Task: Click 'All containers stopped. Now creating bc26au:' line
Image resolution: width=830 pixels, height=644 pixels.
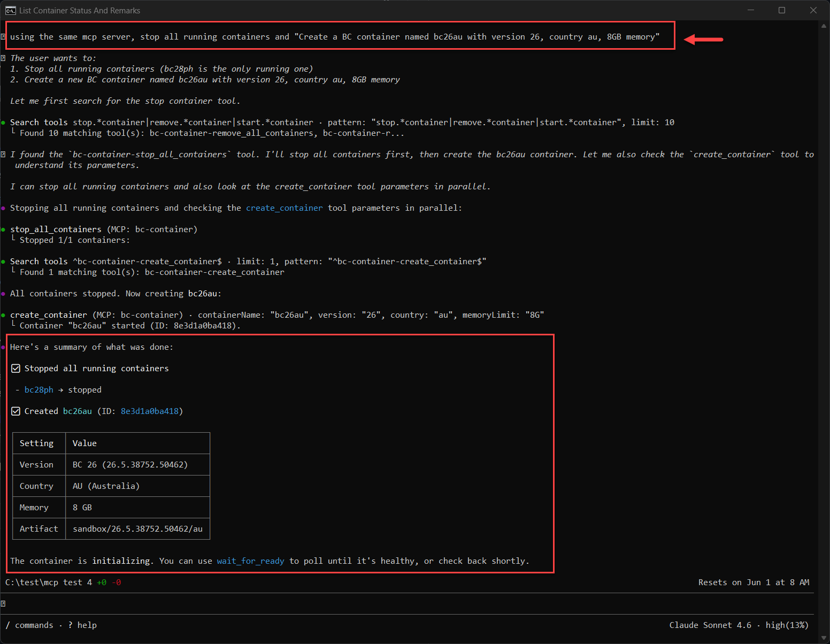Action: pyautogui.click(x=116, y=294)
